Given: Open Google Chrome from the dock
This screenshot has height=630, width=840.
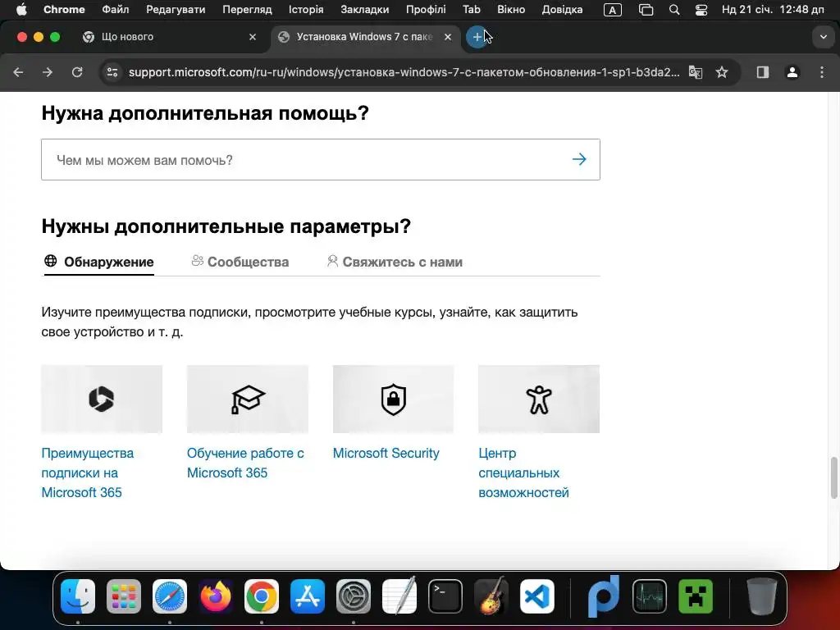Looking at the screenshot, I should pos(262,596).
